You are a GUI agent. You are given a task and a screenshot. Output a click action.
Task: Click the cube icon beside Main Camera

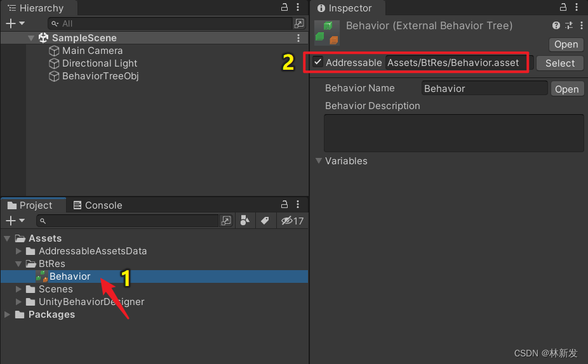(x=54, y=51)
